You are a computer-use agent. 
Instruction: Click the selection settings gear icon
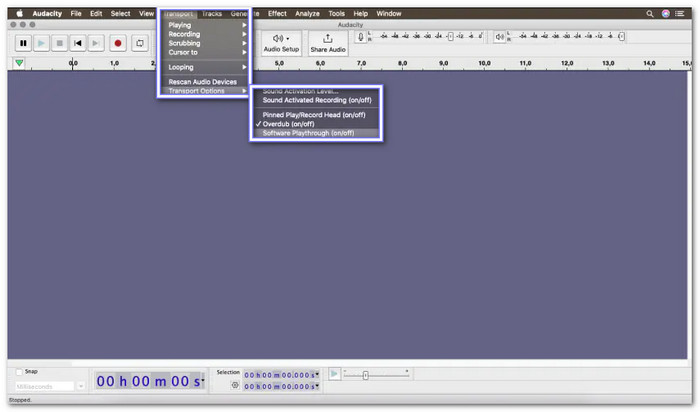235,385
